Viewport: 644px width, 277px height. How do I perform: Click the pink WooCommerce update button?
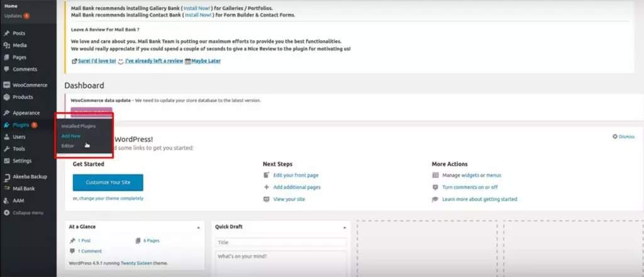point(91,112)
